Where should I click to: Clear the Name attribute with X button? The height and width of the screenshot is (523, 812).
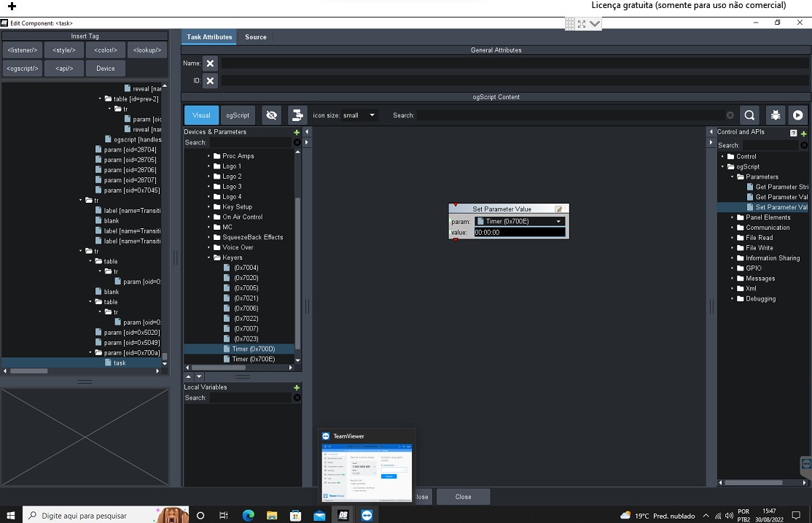pyautogui.click(x=210, y=63)
